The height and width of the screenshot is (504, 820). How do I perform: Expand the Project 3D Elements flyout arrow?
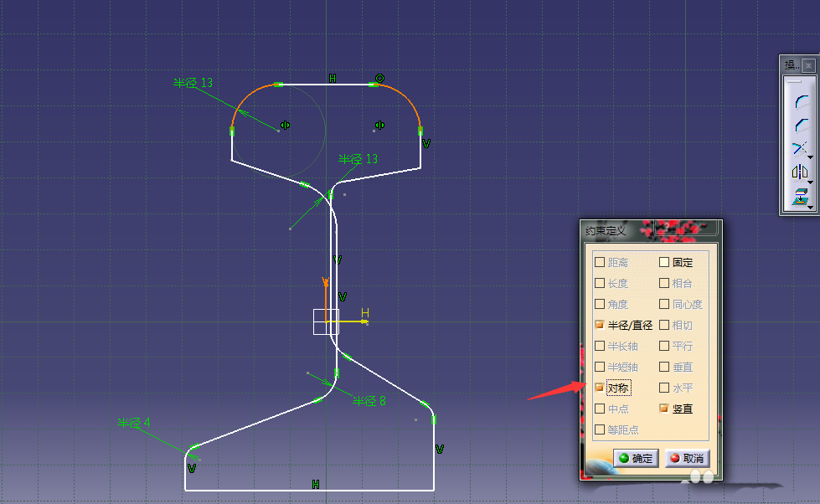pos(811,204)
